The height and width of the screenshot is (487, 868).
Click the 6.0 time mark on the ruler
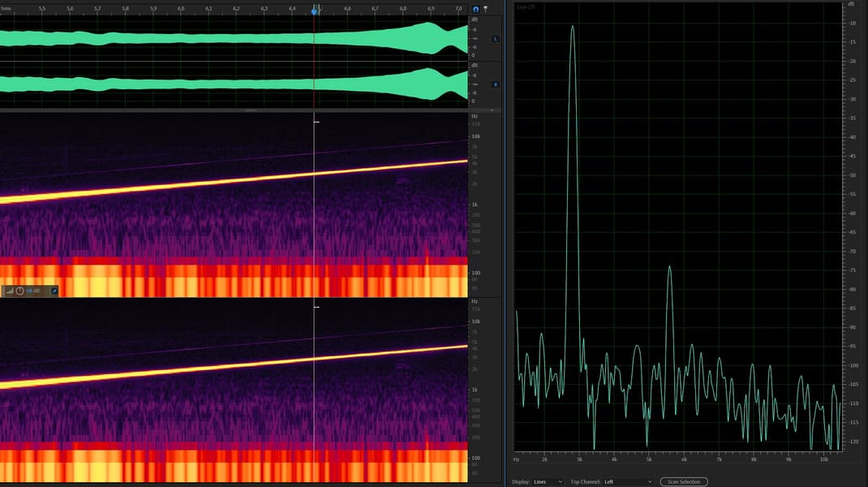(181, 9)
